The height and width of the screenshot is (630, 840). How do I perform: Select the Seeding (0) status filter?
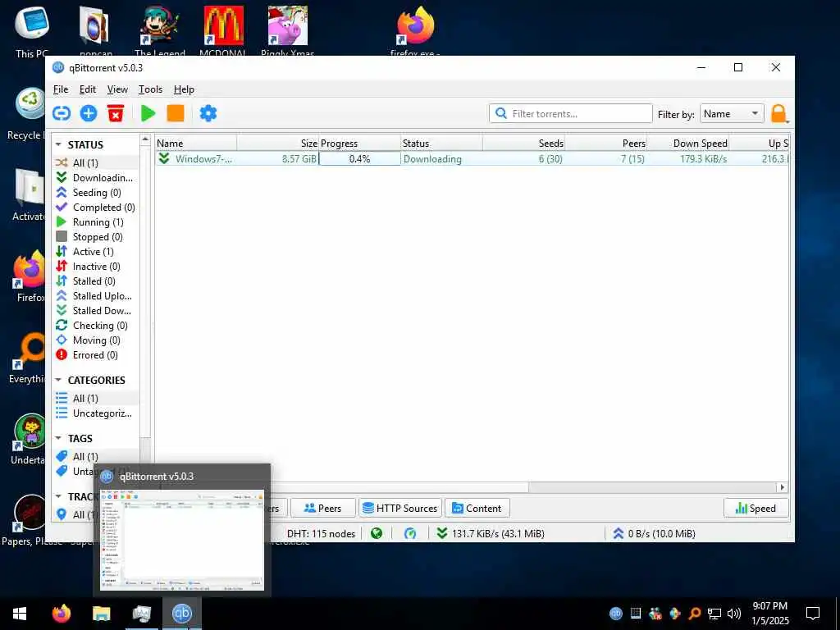coord(96,192)
